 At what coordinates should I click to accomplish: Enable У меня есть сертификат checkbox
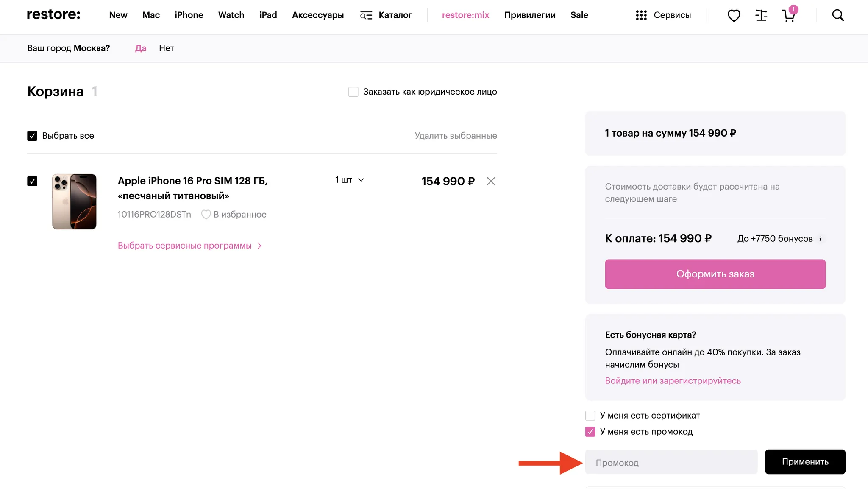click(590, 415)
